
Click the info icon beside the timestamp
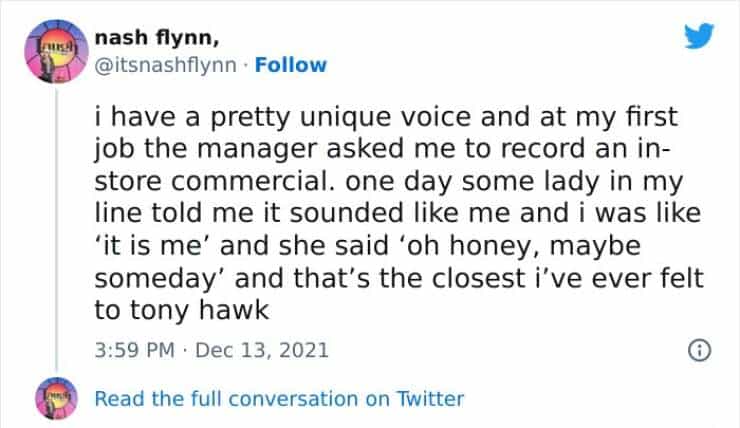coord(699,350)
